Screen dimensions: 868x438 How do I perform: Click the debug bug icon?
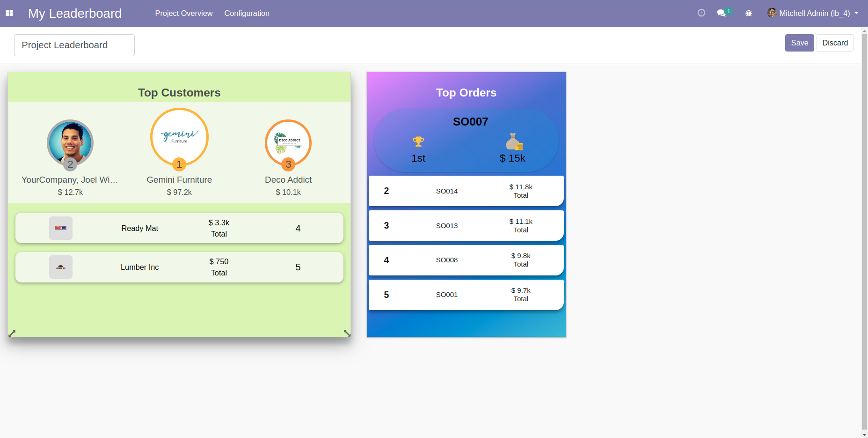coord(749,13)
